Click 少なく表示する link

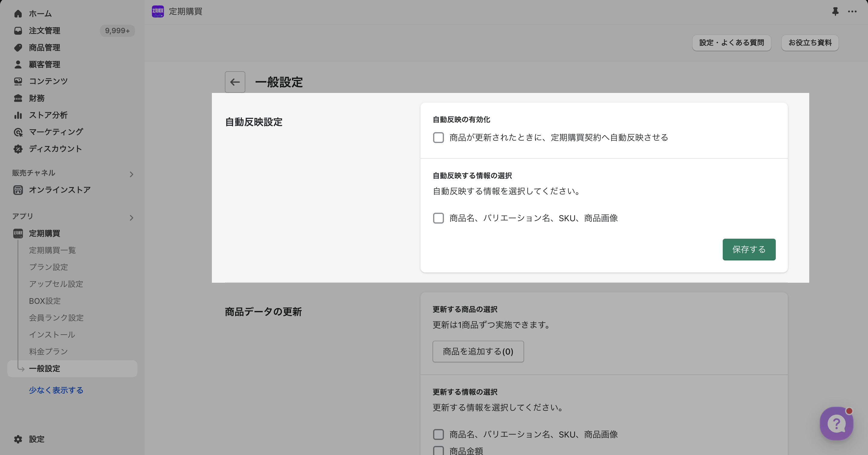(56, 390)
